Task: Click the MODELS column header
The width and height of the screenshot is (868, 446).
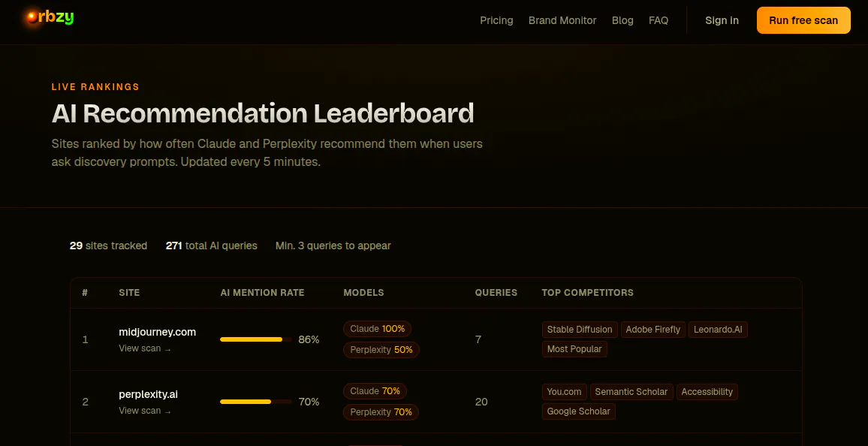Action: point(363,293)
